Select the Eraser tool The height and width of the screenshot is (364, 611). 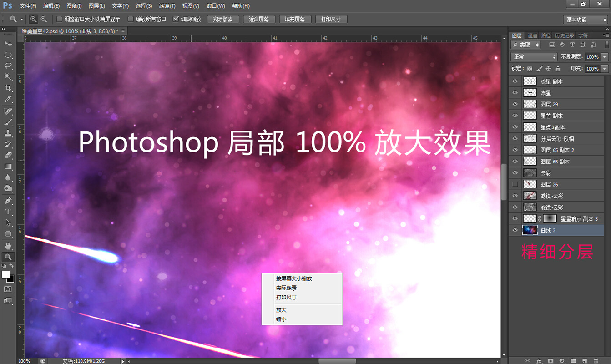8,156
